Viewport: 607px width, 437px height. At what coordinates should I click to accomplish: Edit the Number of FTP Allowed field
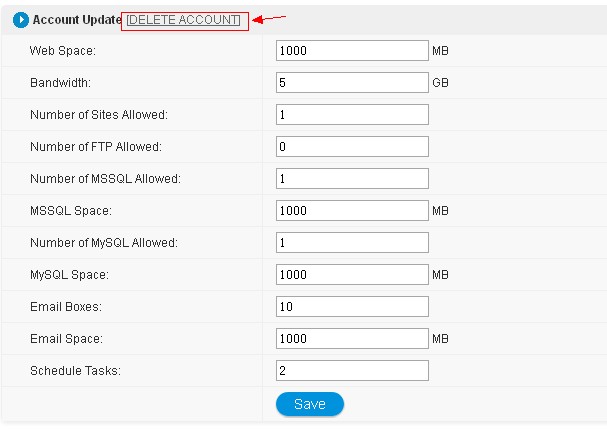click(352, 146)
